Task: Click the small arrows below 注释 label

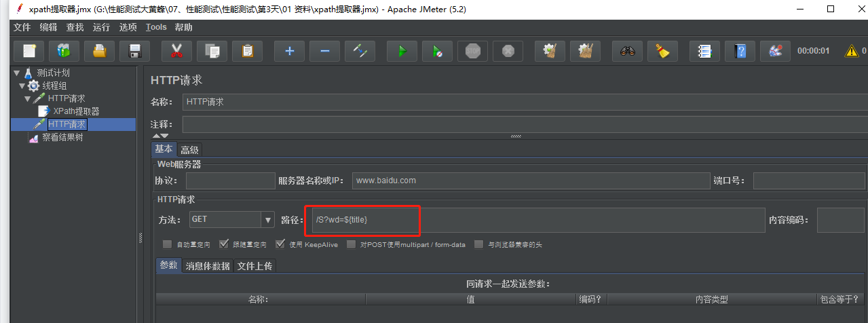Action: [159, 136]
